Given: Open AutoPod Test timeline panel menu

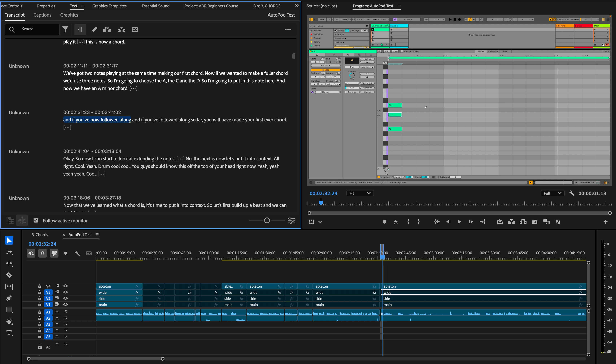Looking at the screenshot, I should pyautogui.click(x=97, y=235).
